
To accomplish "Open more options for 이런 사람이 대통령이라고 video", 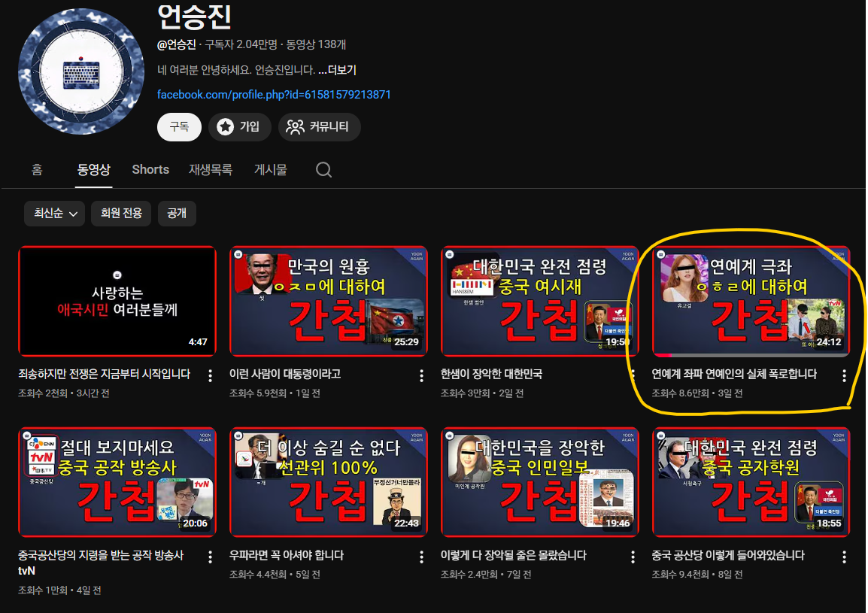I will point(422,376).
